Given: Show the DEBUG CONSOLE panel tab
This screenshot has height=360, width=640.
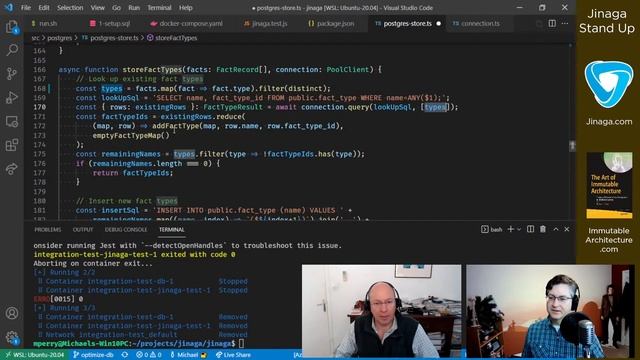Looking at the screenshot, I should click(126, 230).
